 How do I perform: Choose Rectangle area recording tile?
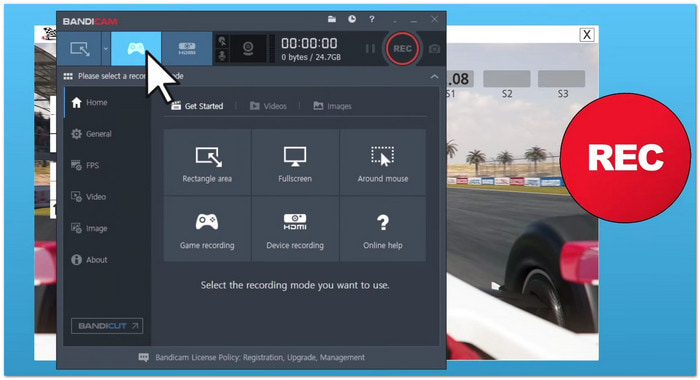click(207, 163)
